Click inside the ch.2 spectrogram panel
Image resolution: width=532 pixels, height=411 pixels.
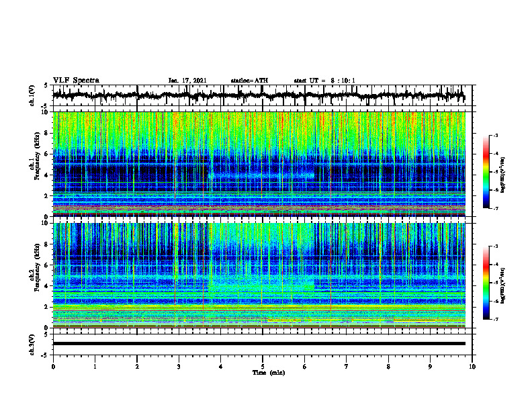259,275
